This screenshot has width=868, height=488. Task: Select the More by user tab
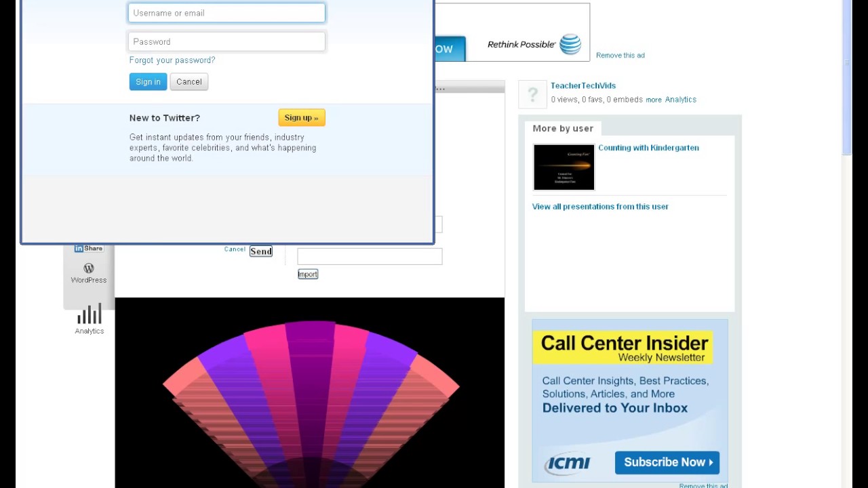click(x=563, y=128)
